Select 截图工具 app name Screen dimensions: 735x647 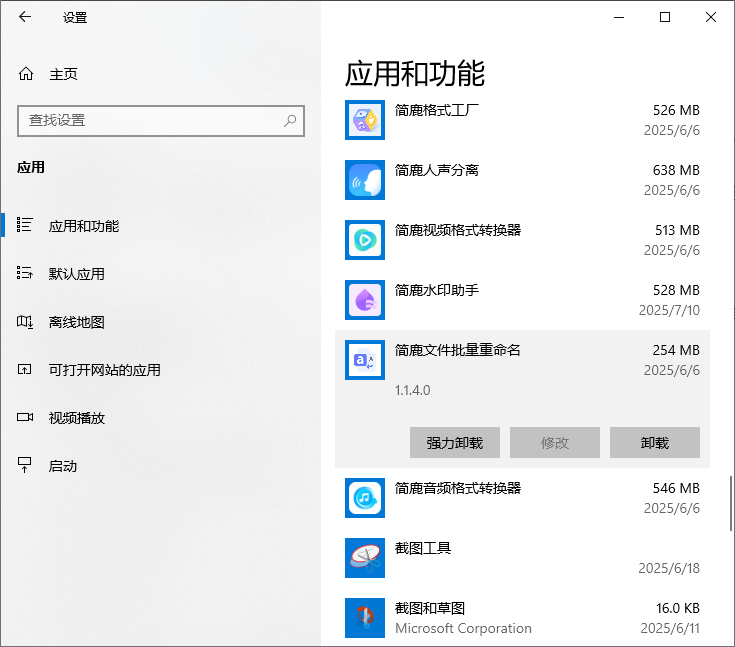[423, 548]
